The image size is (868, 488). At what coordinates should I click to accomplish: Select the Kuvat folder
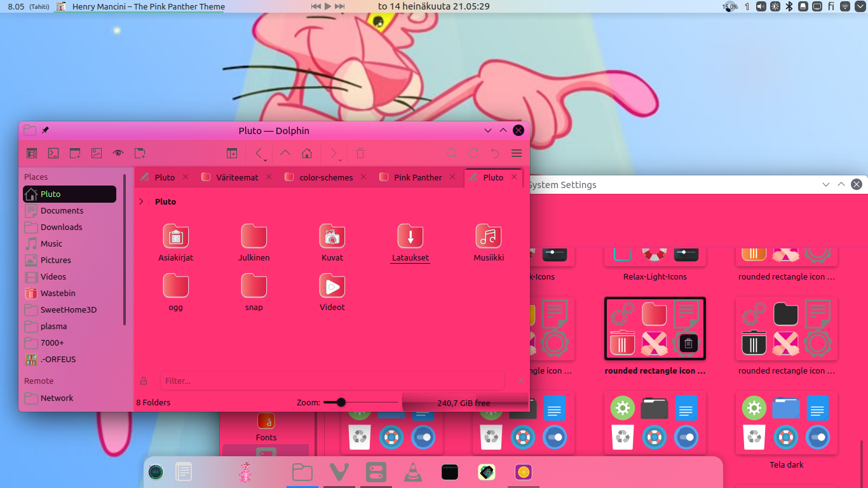332,243
